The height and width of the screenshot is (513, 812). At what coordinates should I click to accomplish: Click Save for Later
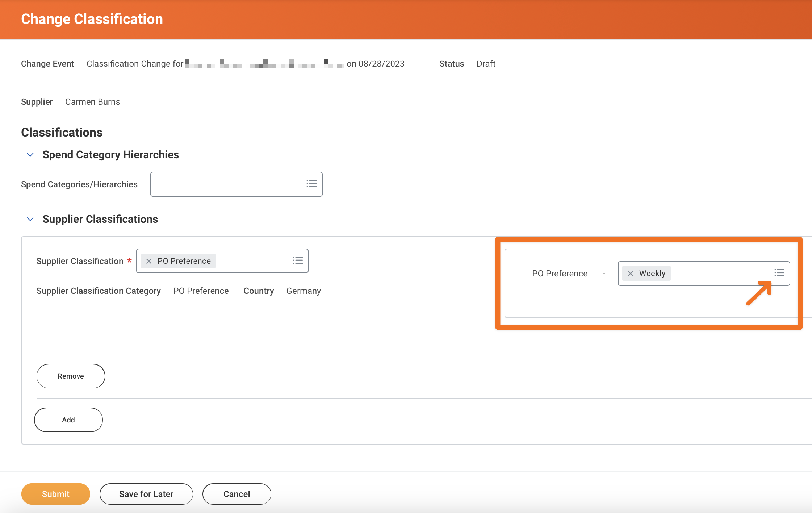(146, 493)
